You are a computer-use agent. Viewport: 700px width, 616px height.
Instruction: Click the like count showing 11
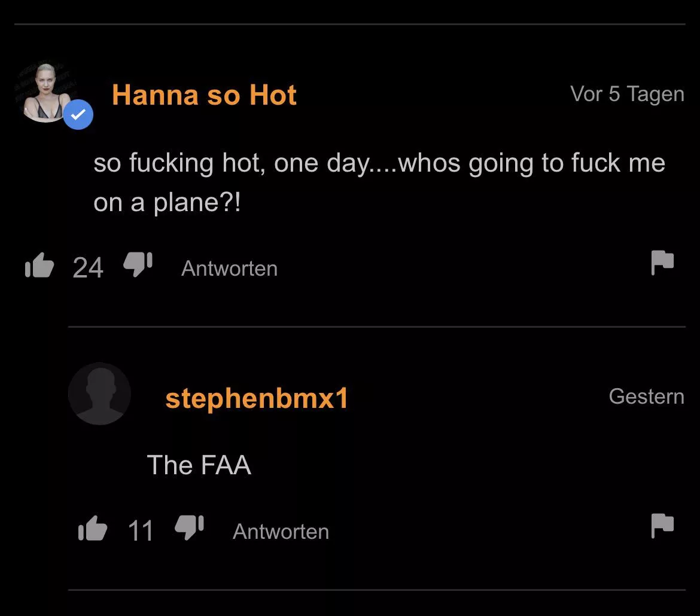pyautogui.click(x=141, y=531)
